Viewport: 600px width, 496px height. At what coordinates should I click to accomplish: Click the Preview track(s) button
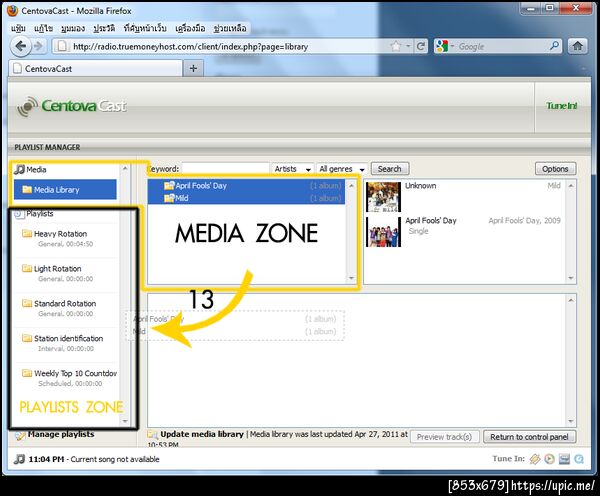click(444, 437)
